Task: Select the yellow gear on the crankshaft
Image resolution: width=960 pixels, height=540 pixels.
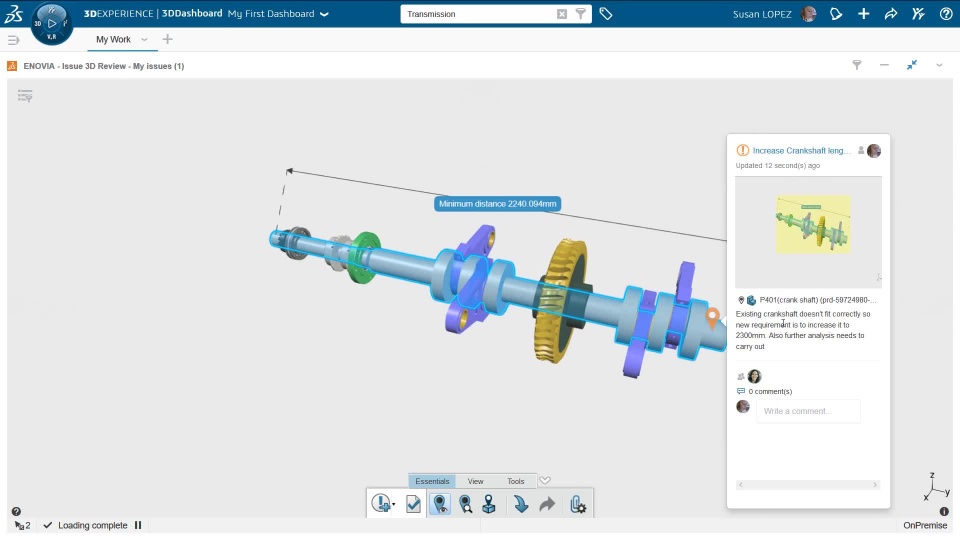Action: 560,300
